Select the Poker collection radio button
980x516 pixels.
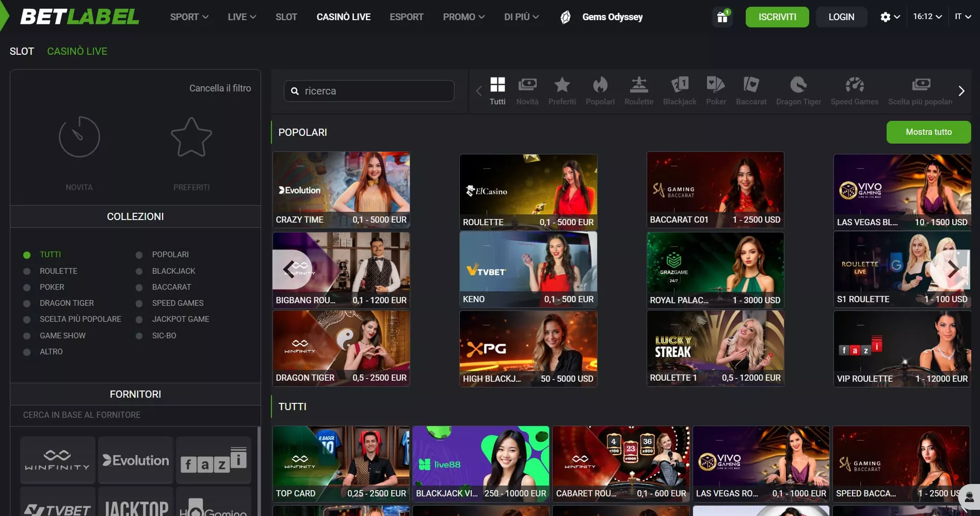(27, 287)
